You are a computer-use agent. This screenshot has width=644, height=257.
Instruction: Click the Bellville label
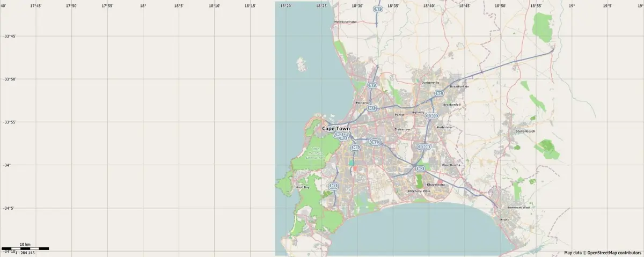click(x=418, y=112)
